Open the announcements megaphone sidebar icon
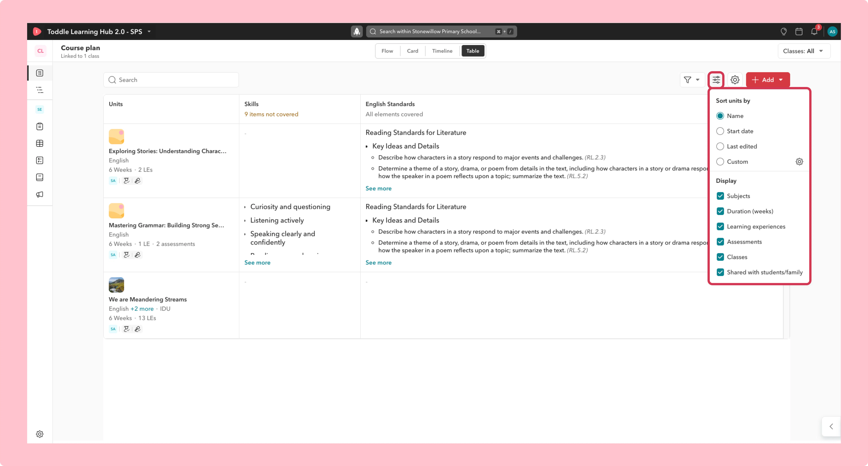This screenshot has width=868, height=466. coord(40,194)
